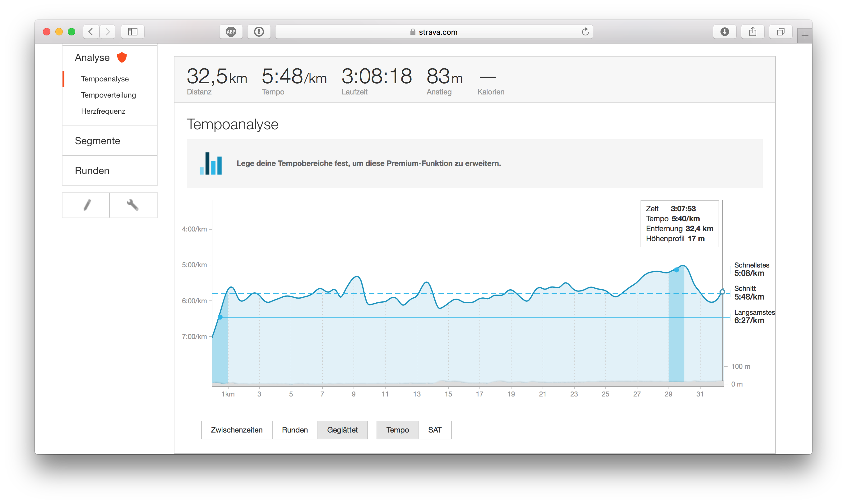The image size is (847, 504).
Task: Open the Herzfrequenz analysis link
Action: pos(103,112)
